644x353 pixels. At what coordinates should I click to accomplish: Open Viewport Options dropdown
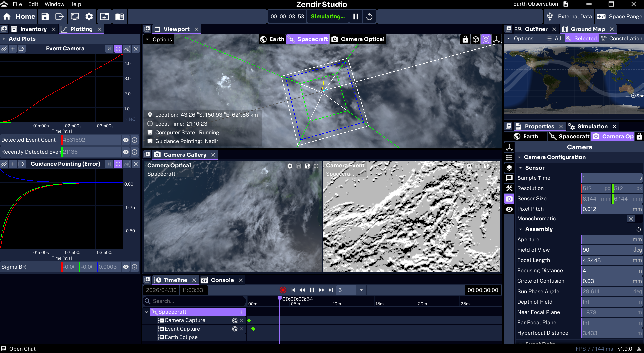pos(159,39)
